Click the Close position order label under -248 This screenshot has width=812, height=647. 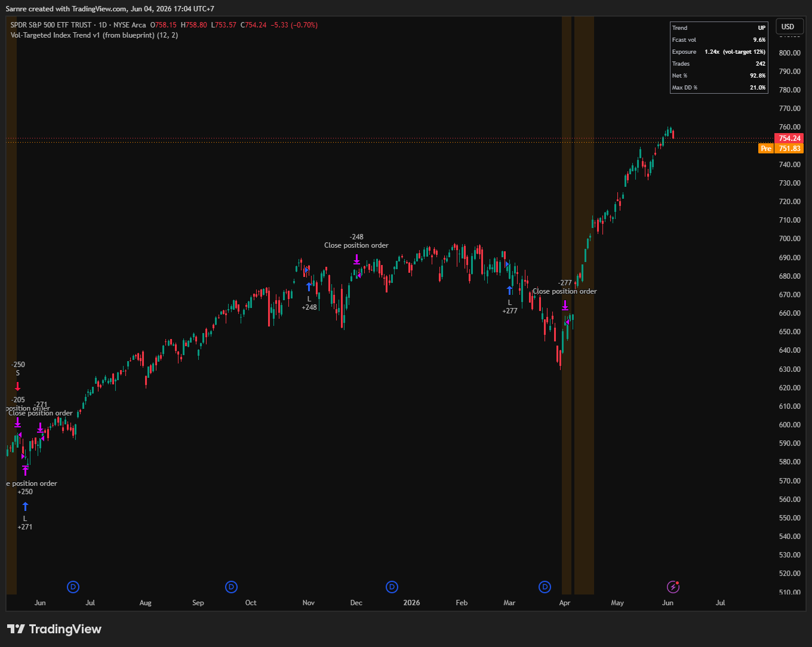pyautogui.click(x=356, y=245)
